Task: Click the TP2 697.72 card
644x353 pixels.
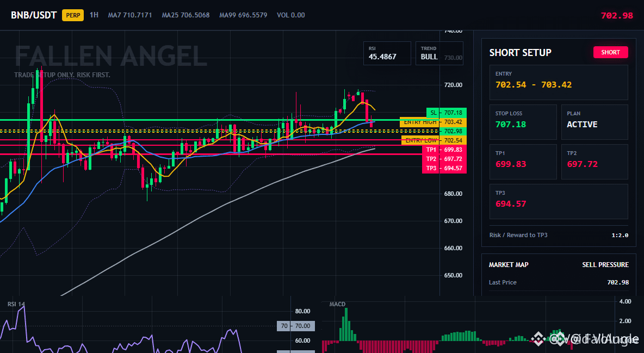Action: [x=595, y=162]
